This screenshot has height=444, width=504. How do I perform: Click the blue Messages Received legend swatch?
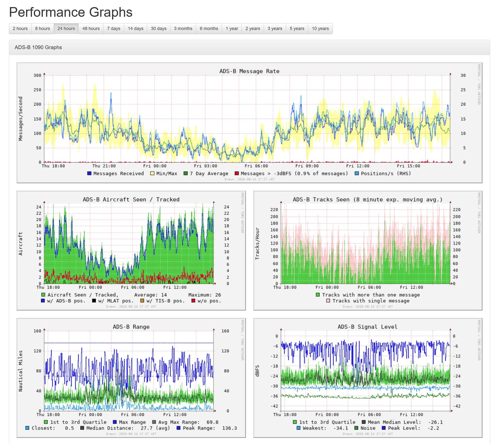[x=89, y=173]
